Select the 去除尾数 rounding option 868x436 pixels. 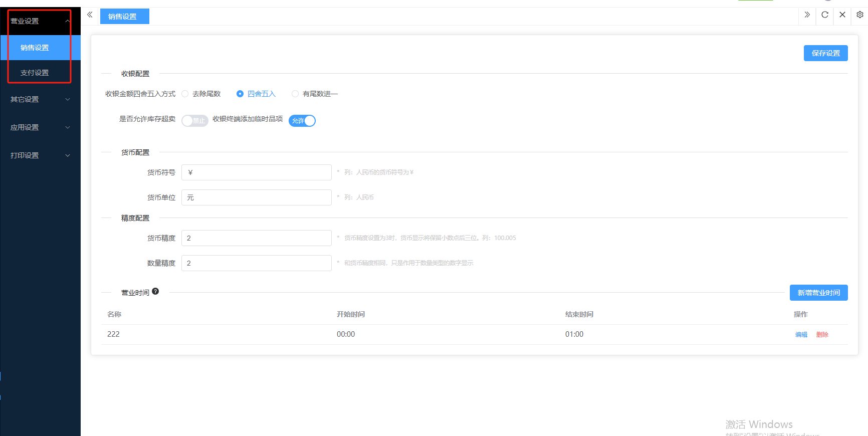185,94
